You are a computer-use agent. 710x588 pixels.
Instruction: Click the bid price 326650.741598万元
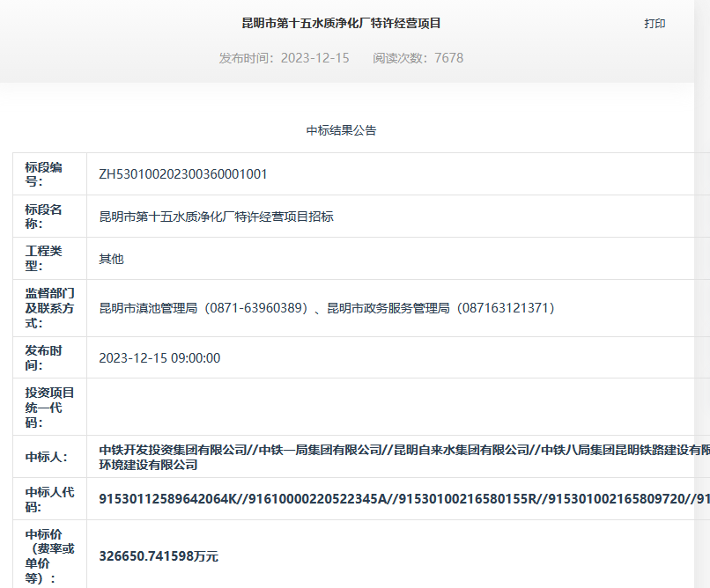(x=159, y=556)
